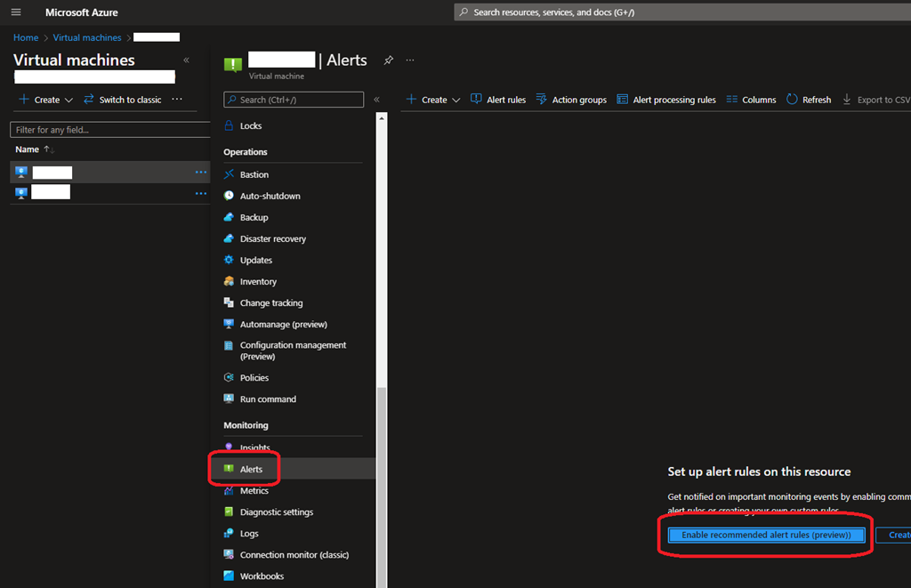Collapse the Virtual machines panel
911x588 pixels.
point(186,60)
